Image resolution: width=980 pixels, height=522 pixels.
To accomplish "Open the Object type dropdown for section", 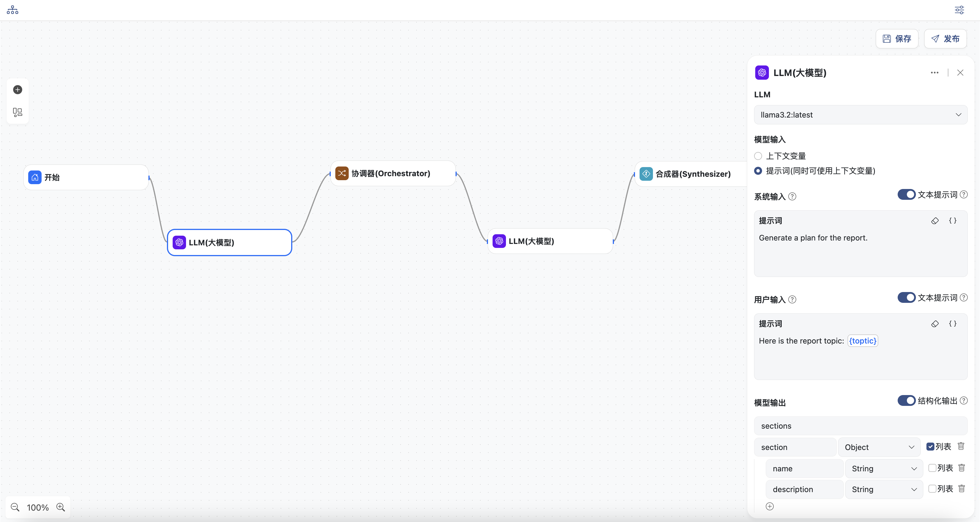I will 879,447.
